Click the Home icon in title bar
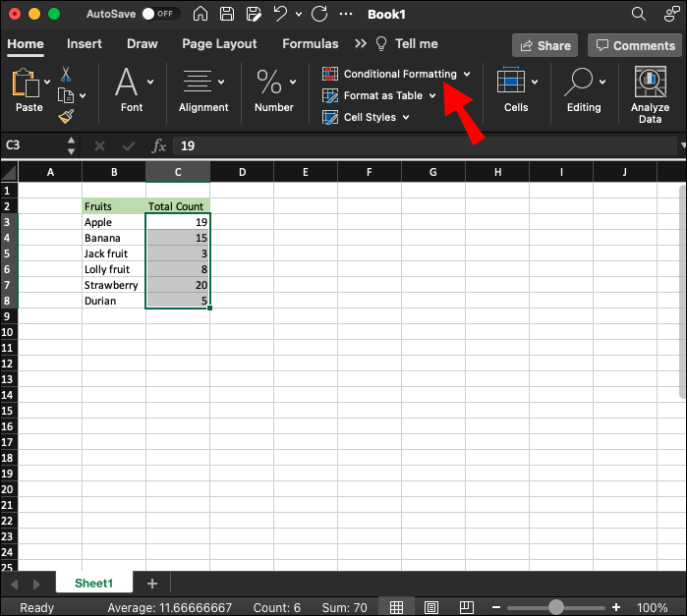Screen dimensions: 687x616 200,15
